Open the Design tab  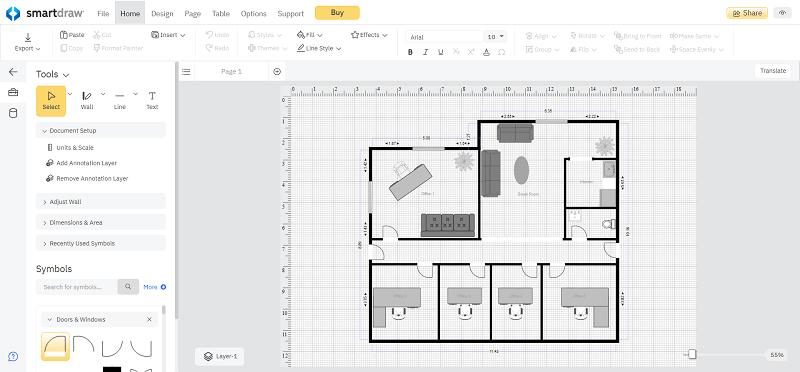pos(162,13)
